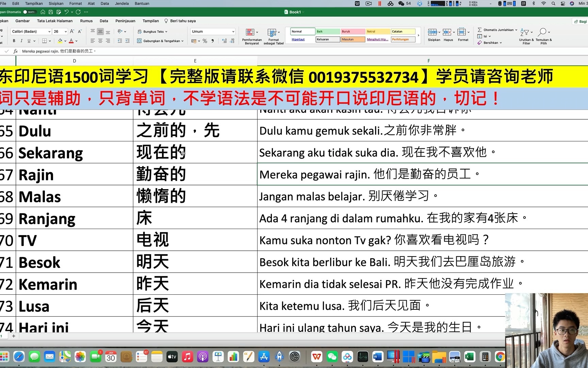Click accounting currency format icon
This screenshot has height=368, width=588.
click(x=194, y=41)
